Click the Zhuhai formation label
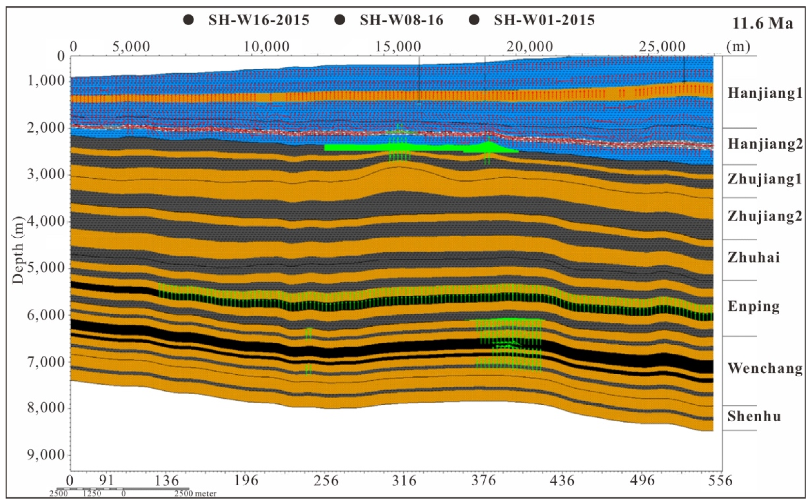The width and height of the screenshot is (812, 504). click(753, 257)
